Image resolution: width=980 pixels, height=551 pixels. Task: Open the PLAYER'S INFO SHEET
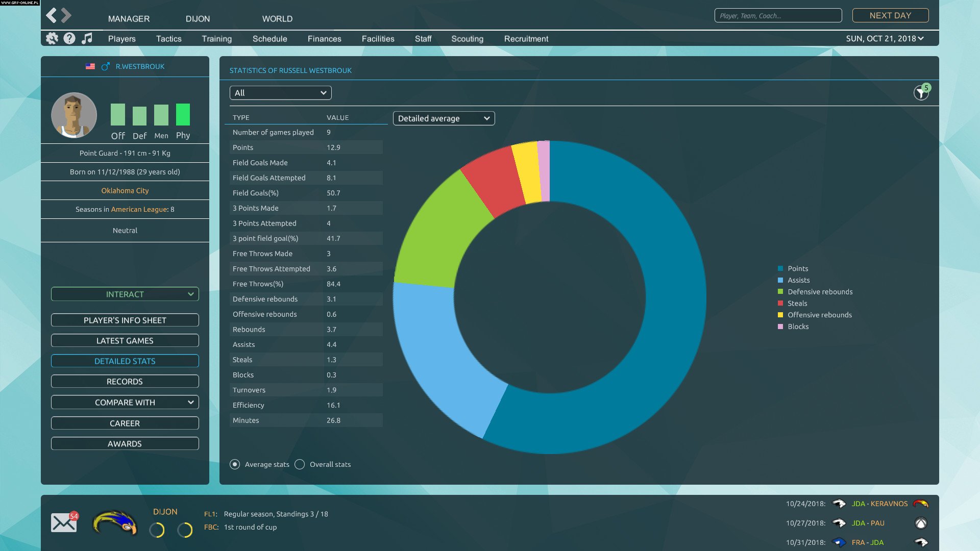(x=125, y=320)
